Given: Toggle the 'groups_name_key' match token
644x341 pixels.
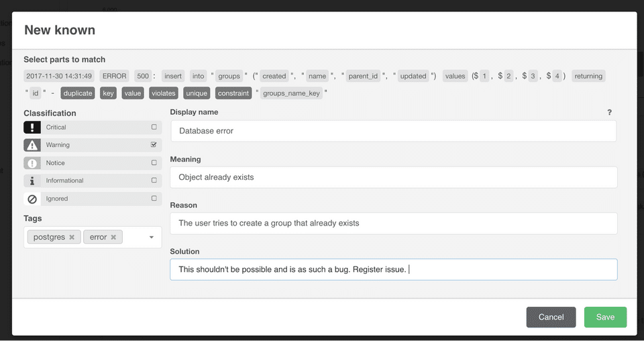Looking at the screenshot, I should (290, 93).
